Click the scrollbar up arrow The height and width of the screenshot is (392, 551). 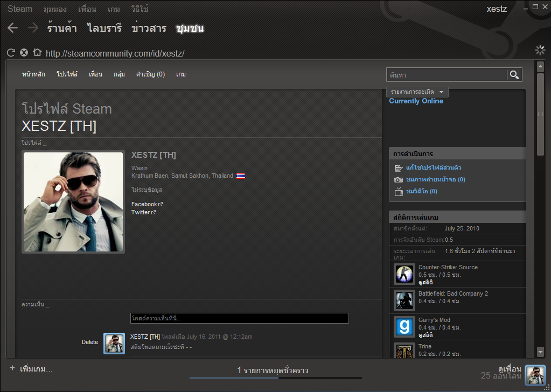(x=540, y=66)
